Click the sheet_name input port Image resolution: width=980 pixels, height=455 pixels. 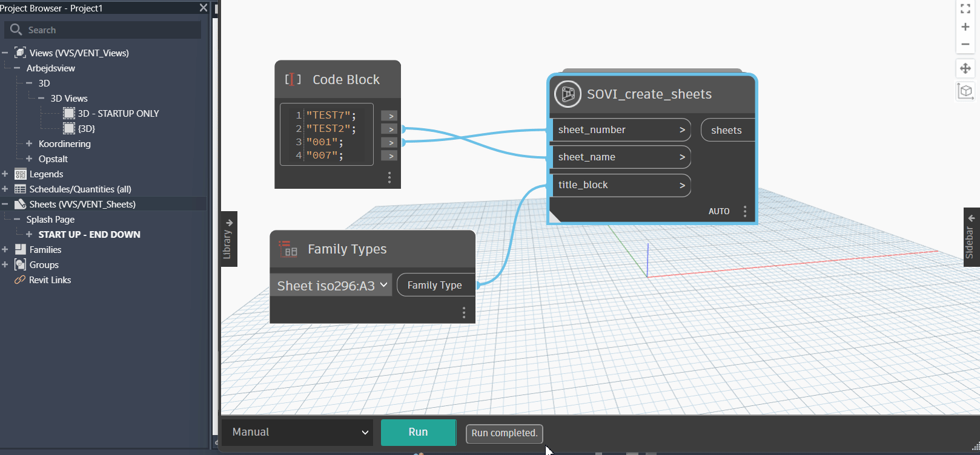[x=621, y=157]
